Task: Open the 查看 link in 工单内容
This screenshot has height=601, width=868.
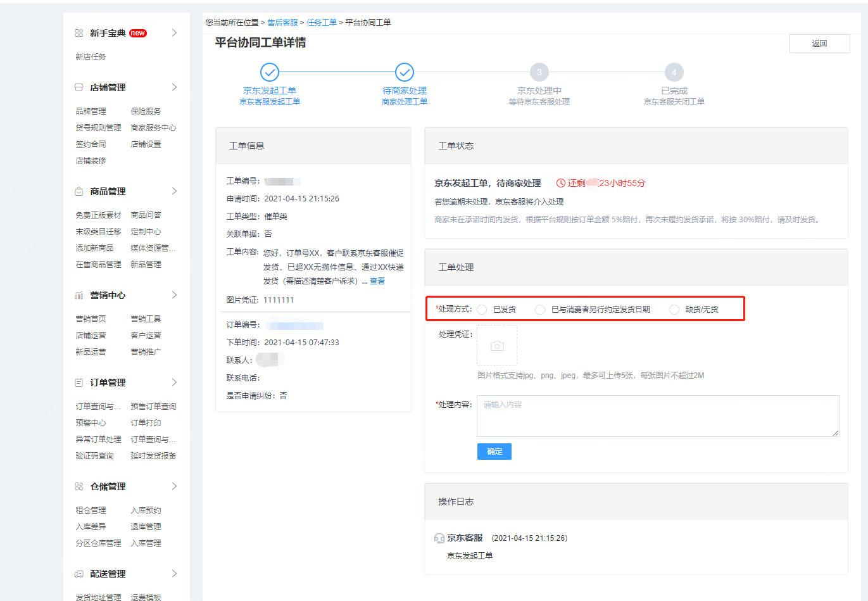Action: [x=376, y=281]
